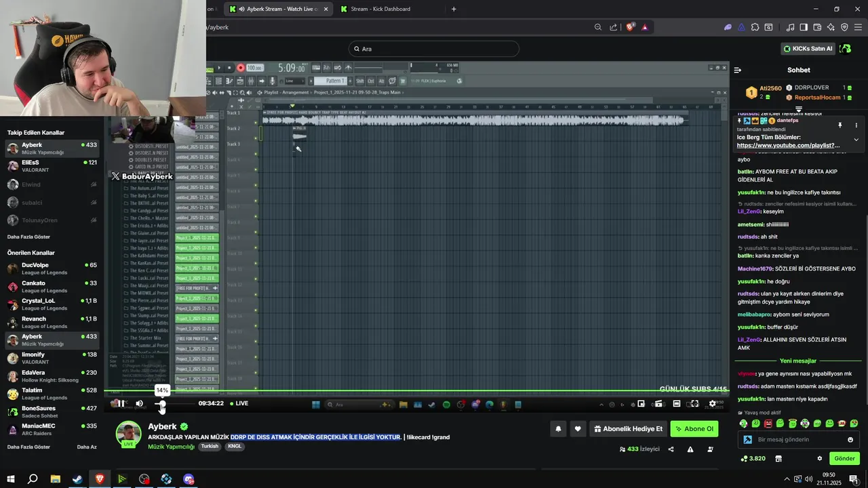Expand the pinned message chevron
The width and height of the screenshot is (868, 488).
pyautogui.click(x=856, y=140)
